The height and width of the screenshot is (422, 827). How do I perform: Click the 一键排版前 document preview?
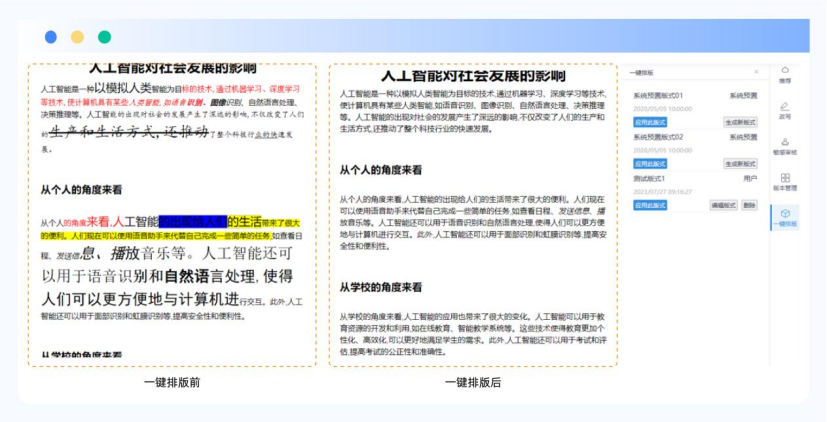pyautogui.click(x=172, y=215)
